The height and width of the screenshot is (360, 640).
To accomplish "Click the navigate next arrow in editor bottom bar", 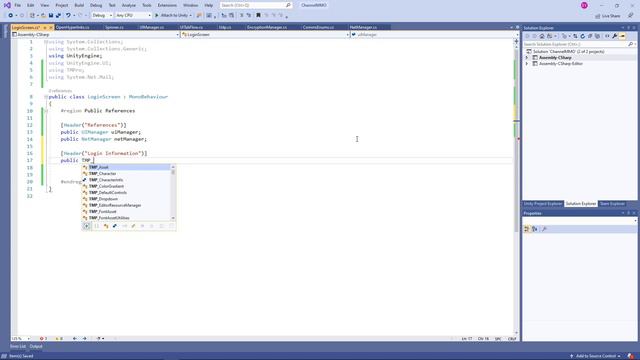I will (x=84, y=338).
